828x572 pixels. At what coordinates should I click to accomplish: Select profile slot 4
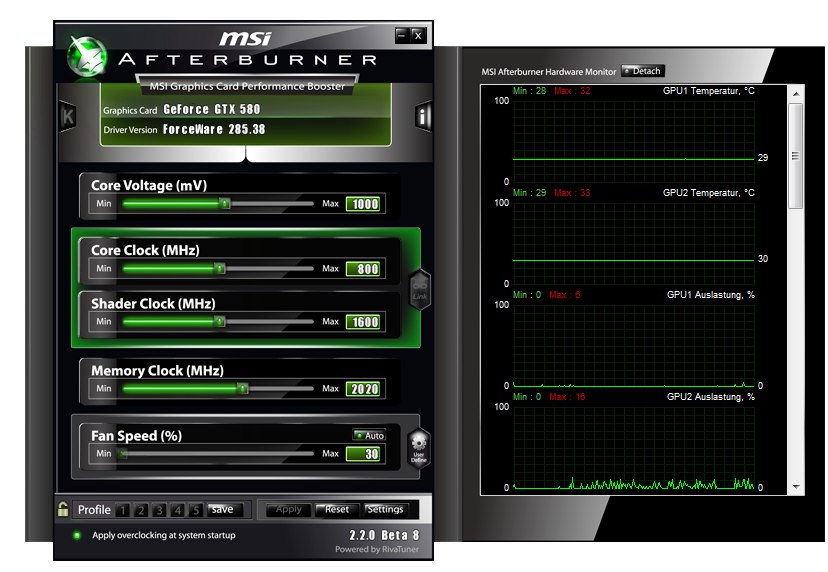point(177,510)
